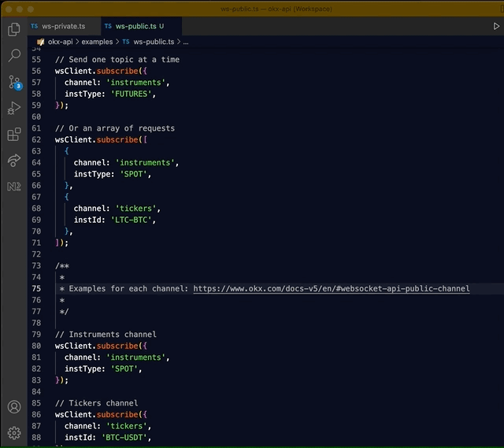
Task: Click the window title ws-public.ts — okx-api
Action: 276,9
